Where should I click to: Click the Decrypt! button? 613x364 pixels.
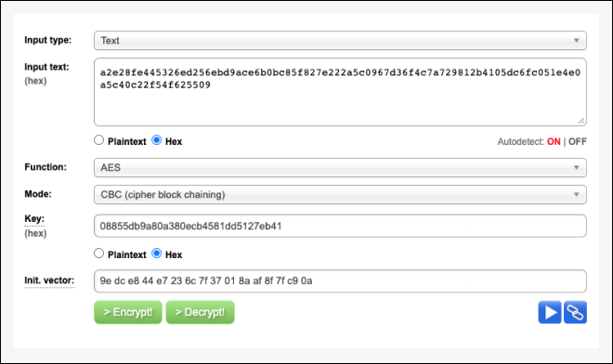(x=201, y=312)
